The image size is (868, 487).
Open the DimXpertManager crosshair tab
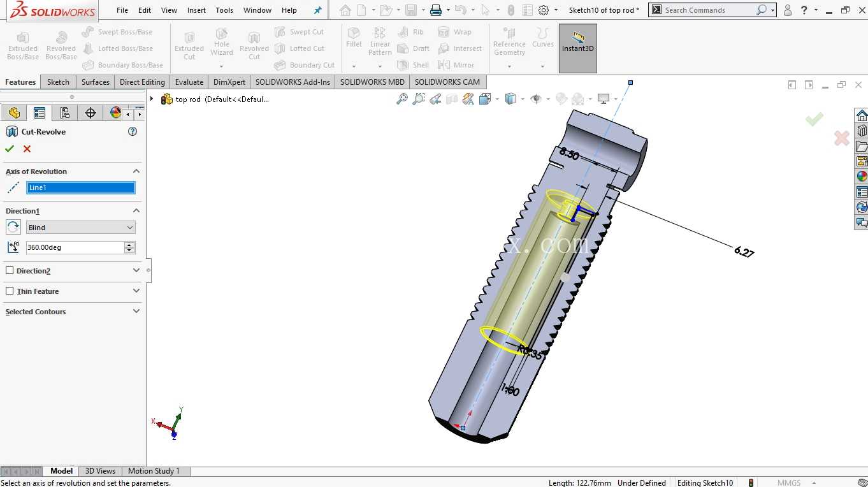coord(90,113)
